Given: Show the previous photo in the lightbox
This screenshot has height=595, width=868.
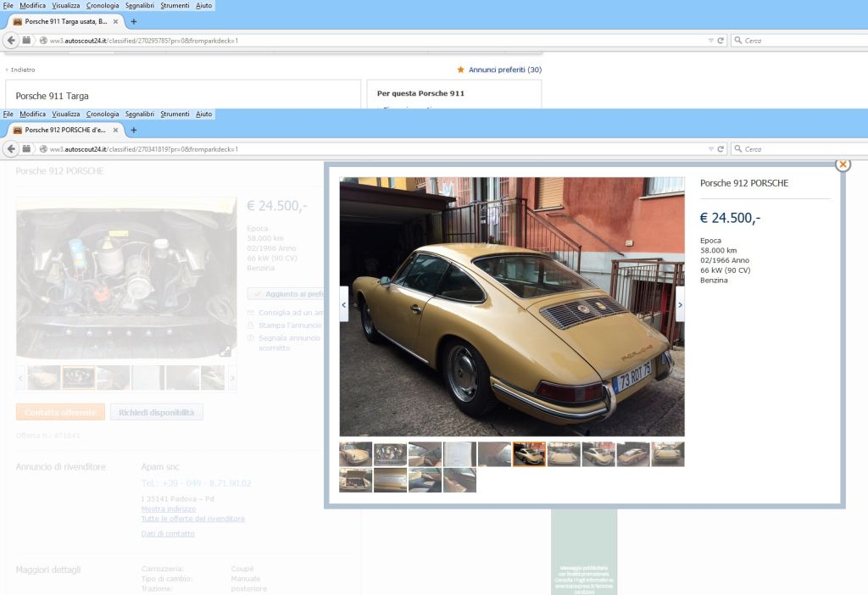Looking at the screenshot, I should coord(344,304).
